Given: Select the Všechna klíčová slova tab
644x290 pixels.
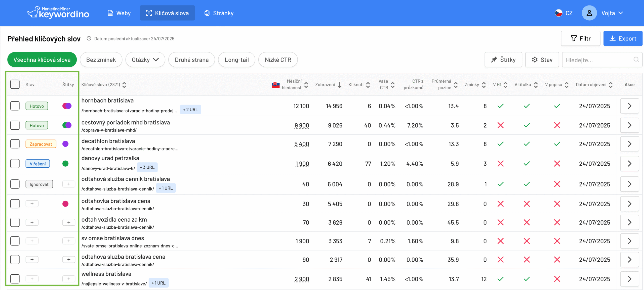Looking at the screenshot, I should coord(42,60).
